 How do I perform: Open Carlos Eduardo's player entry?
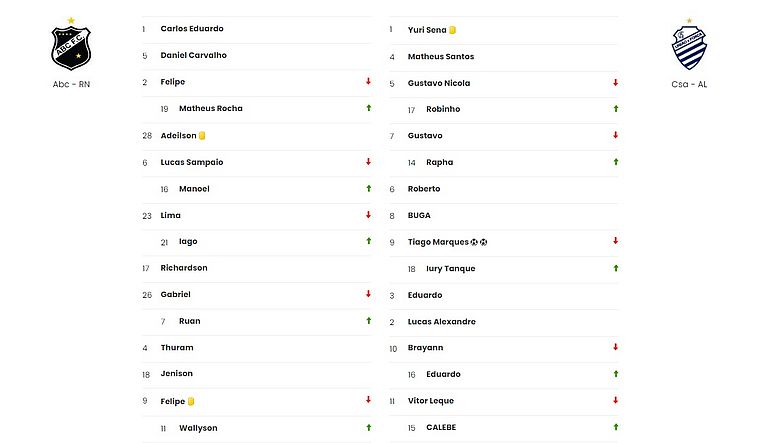[192, 29]
